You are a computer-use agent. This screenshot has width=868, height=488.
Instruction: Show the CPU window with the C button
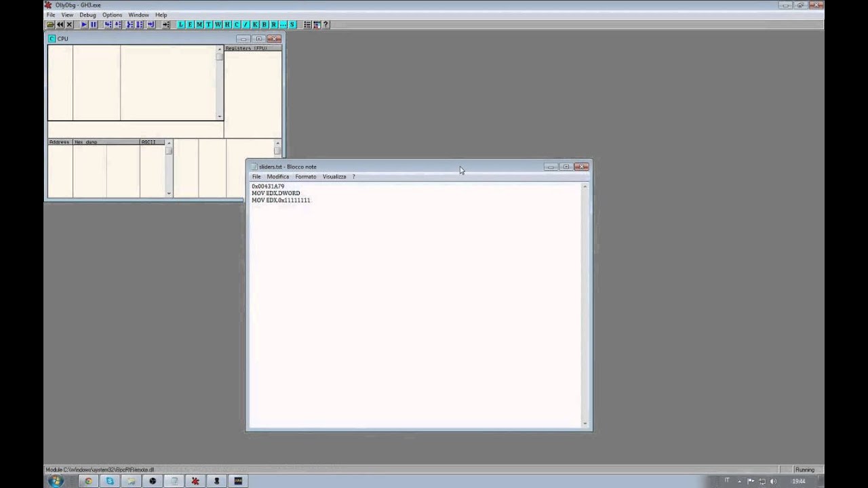coord(237,24)
